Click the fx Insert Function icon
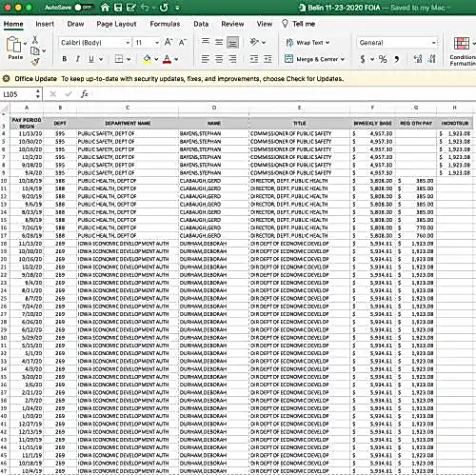The width and height of the screenshot is (476, 475). pos(85,94)
